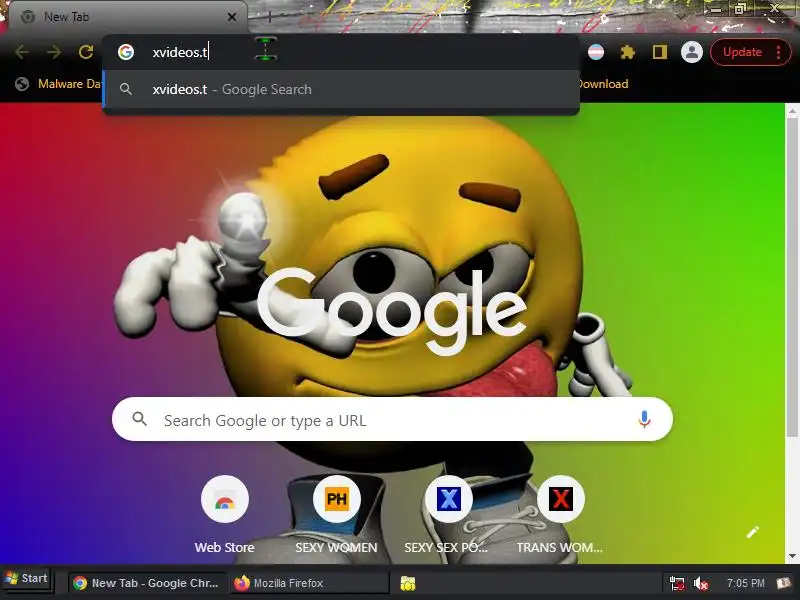800x600 pixels.
Task: Open the Download bookmark
Action: click(603, 84)
